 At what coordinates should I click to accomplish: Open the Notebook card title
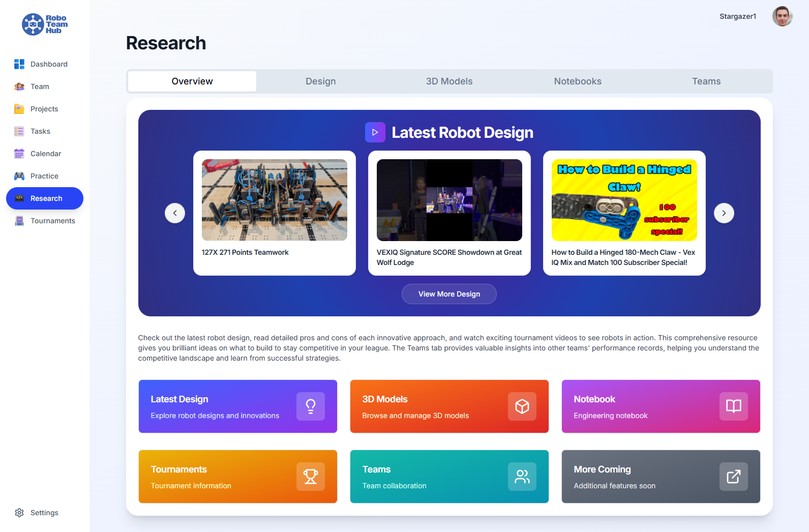pyautogui.click(x=594, y=399)
